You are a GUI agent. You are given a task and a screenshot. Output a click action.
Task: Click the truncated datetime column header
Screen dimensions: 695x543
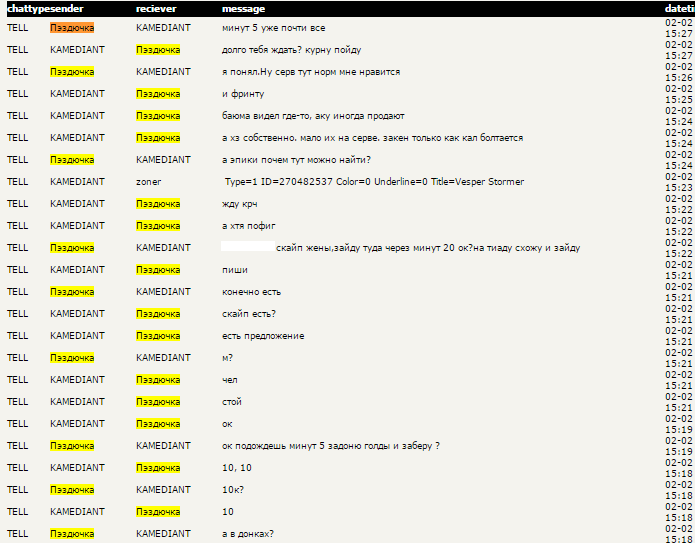[x=678, y=8]
